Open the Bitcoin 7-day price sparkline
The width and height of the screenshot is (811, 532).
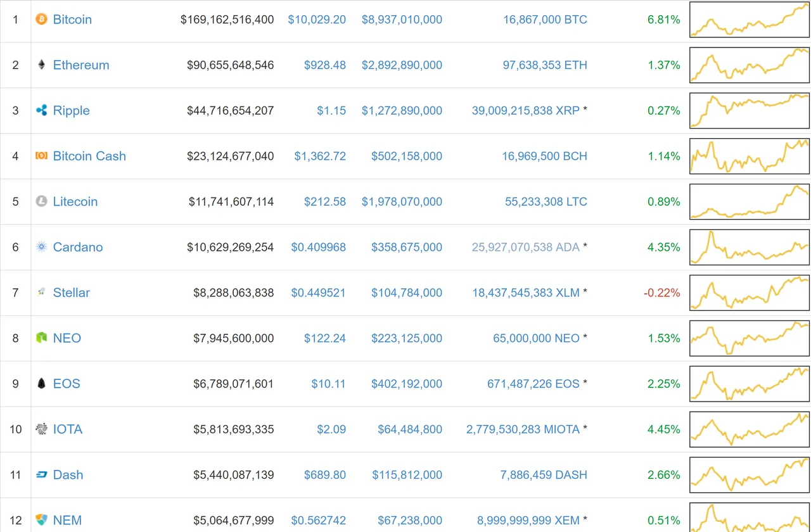750,20
